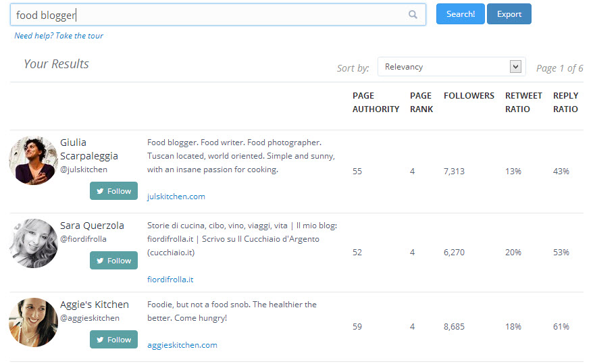Viewport: 593px width, 364px height.
Task: Visit the aggieskitchen.com link
Action: 182,345
